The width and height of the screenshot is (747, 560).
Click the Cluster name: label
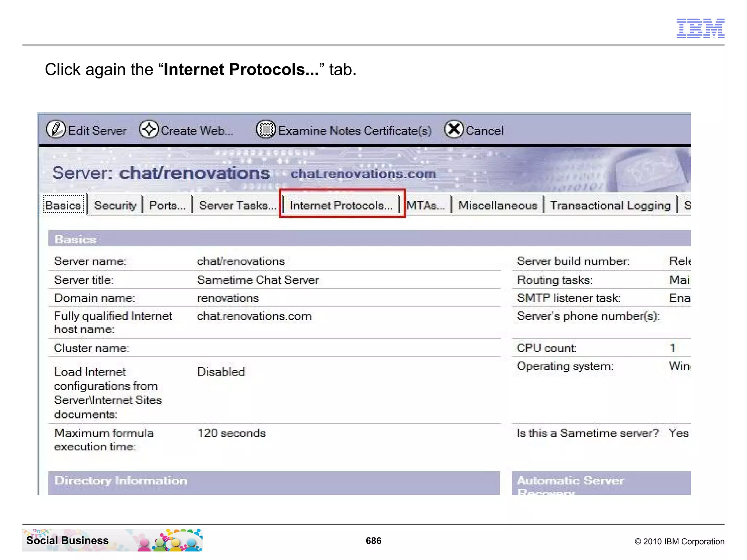[x=92, y=348]
